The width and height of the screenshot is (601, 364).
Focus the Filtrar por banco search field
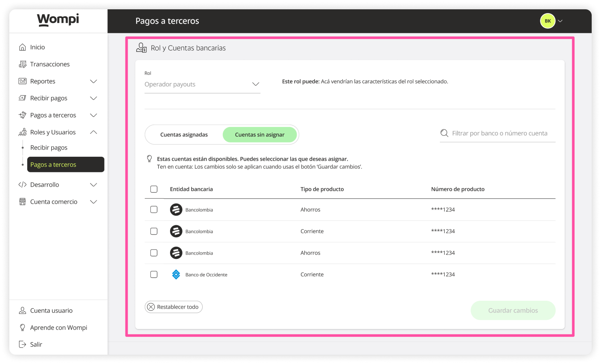(x=500, y=133)
